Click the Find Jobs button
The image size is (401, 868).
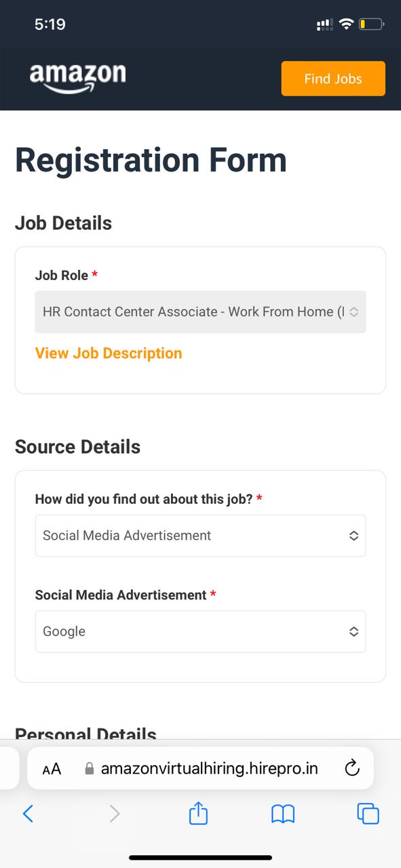coord(333,79)
